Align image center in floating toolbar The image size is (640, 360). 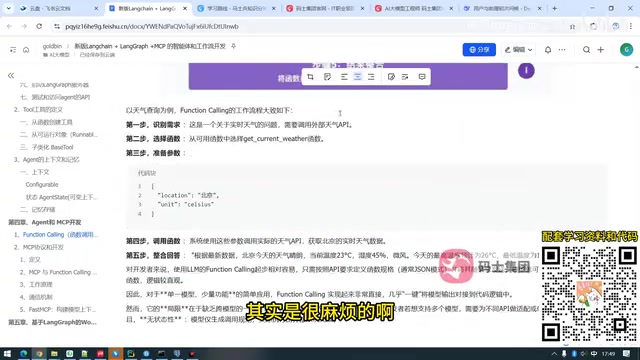[358, 77]
